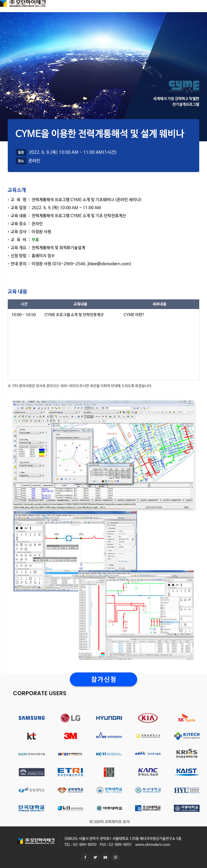
Task: Click the CYME red substation one-line screenshot
Action: (x=136, y=615)
